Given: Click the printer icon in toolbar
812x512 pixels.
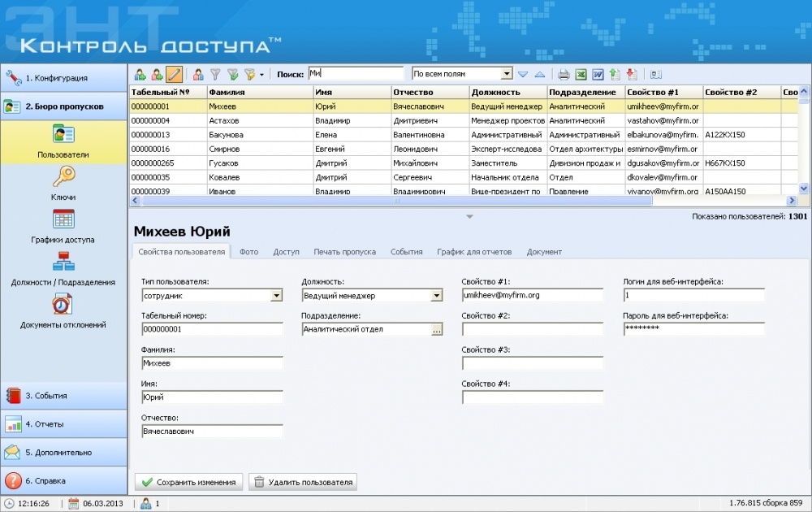Looking at the screenshot, I should [564, 75].
